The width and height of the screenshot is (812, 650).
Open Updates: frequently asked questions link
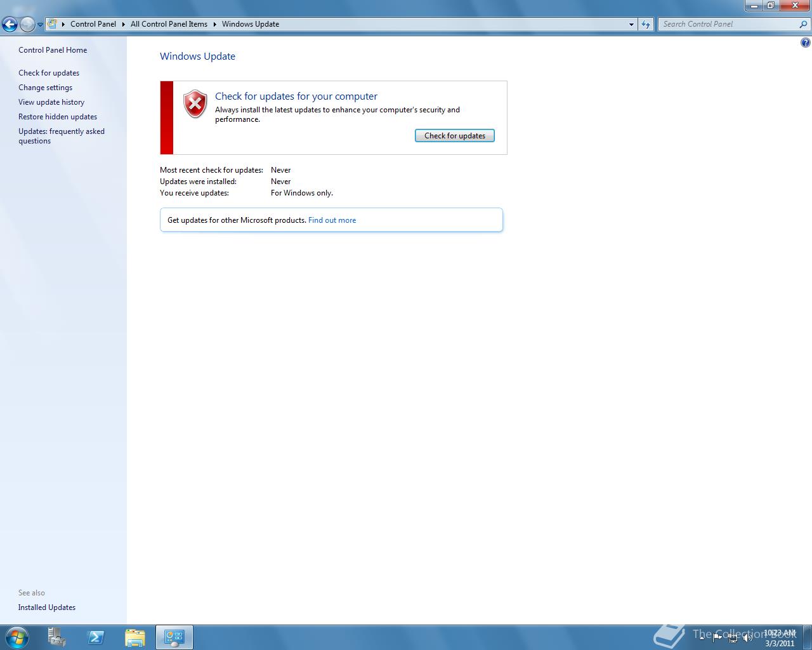(x=62, y=136)
